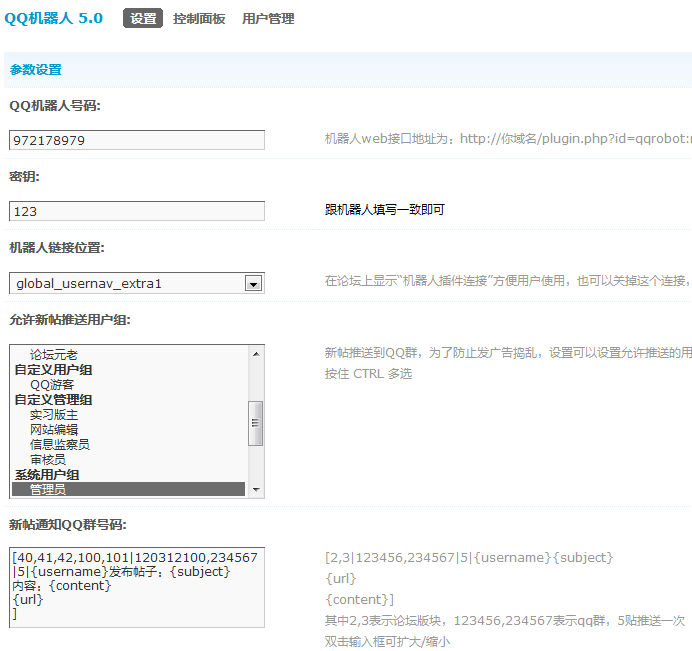692x651 pixels.
Task: Click the 密钥 label
Action: [x=24, y=177]
